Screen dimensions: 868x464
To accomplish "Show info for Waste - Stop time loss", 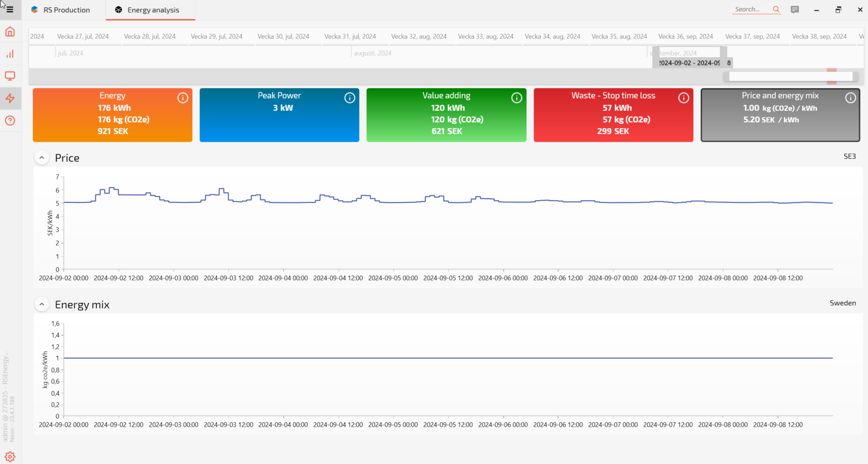I will [683, 98].
